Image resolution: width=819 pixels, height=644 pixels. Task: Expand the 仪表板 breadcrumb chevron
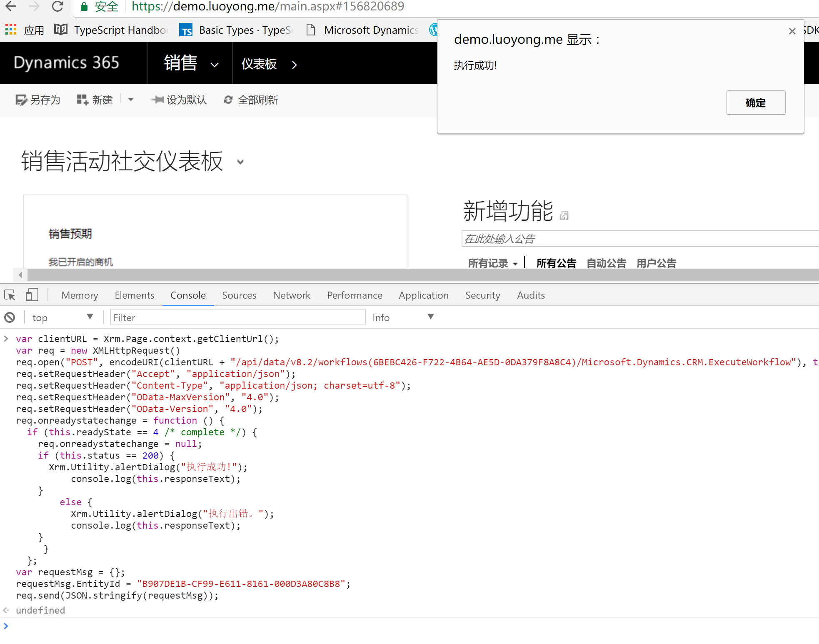(295, 65)
